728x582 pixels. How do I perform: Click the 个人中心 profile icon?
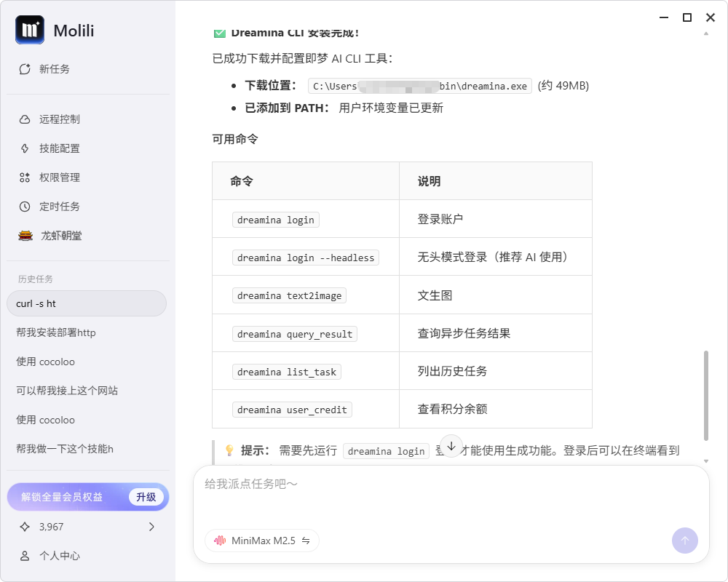coord(25,556)
